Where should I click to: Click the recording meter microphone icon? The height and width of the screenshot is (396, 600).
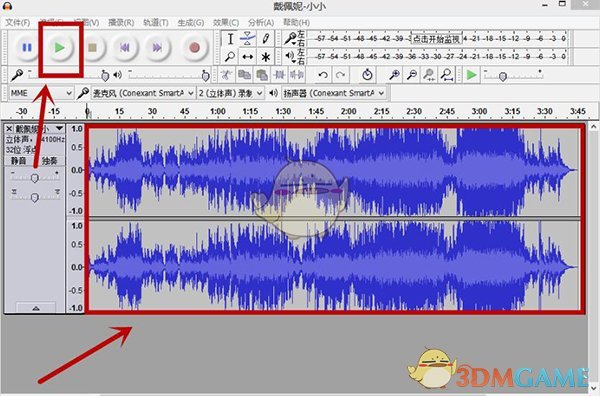coord(290,39)
